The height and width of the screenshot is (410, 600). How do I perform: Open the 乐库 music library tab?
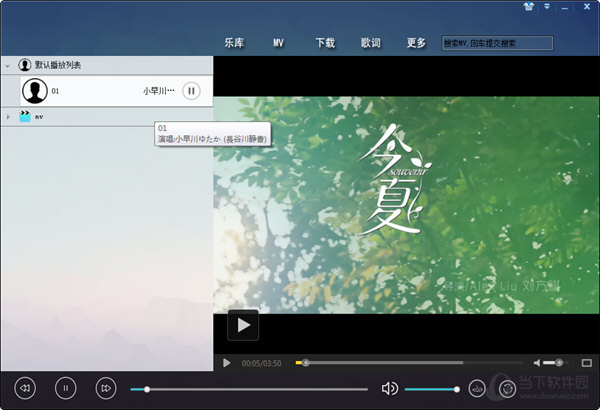(234, 42)
